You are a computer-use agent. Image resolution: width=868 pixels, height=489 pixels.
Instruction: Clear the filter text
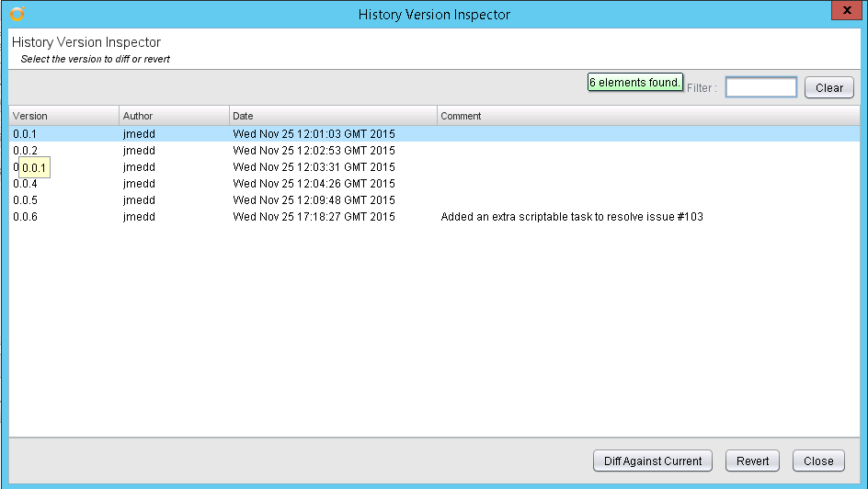coord(828,87)
